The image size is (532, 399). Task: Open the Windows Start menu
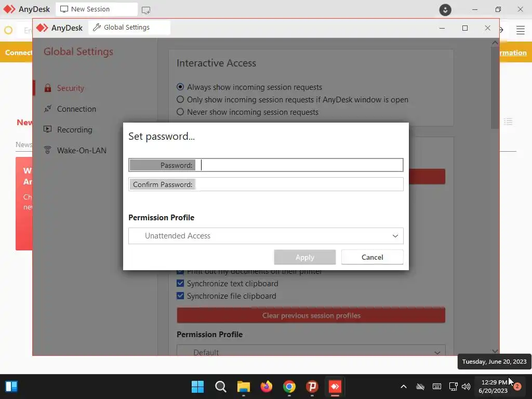tap(197, 387)
